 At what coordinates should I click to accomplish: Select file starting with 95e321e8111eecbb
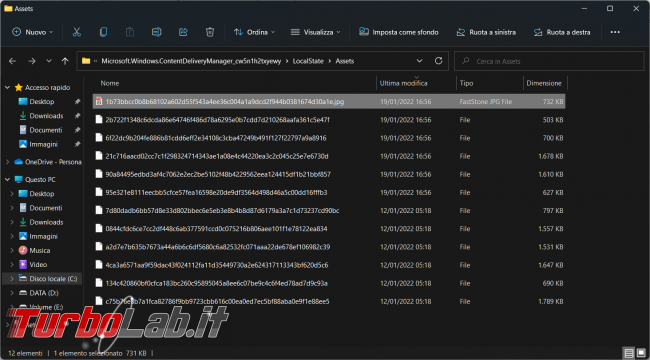(329, 192)
